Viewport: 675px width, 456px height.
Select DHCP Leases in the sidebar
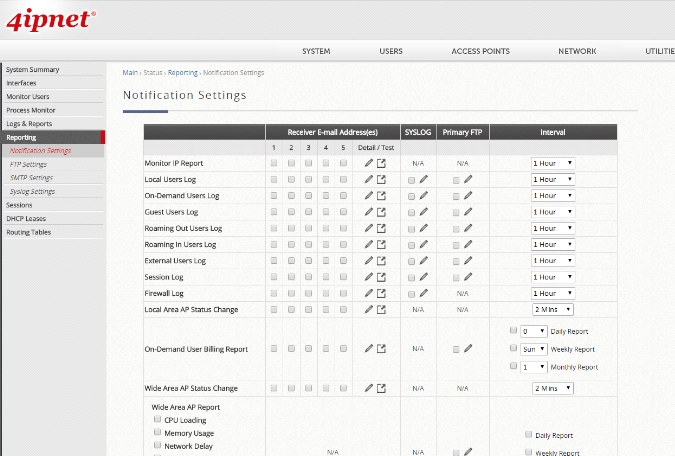coord(26,218)
